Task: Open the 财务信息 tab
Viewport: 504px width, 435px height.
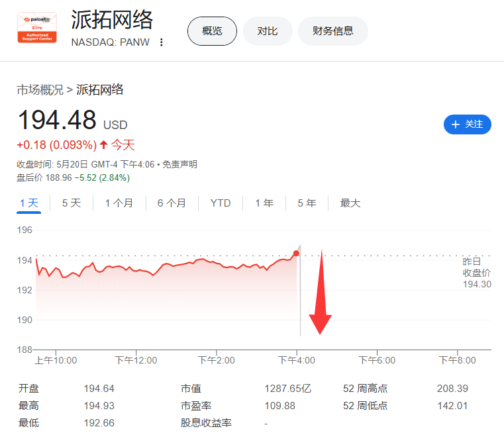Action: (333, 31)
